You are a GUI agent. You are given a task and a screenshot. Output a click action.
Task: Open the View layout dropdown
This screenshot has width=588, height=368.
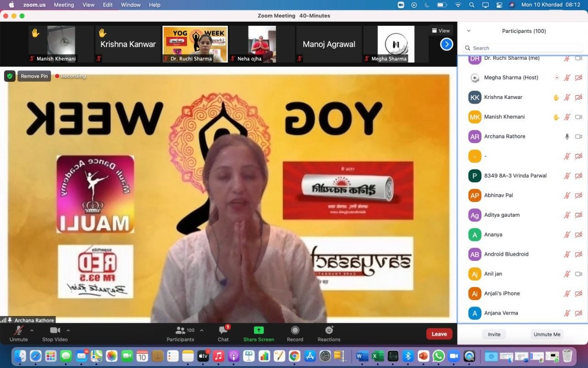[441, 31]
